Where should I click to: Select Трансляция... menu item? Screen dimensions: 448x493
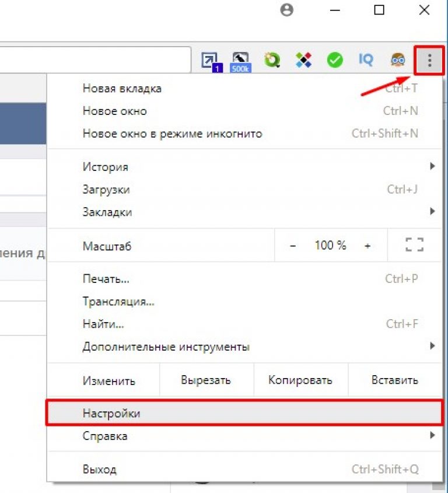pyautogui.click(x=244, y=302)
